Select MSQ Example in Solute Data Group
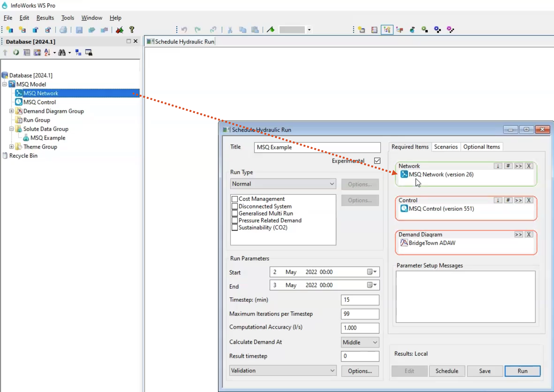 click(48, 138)
